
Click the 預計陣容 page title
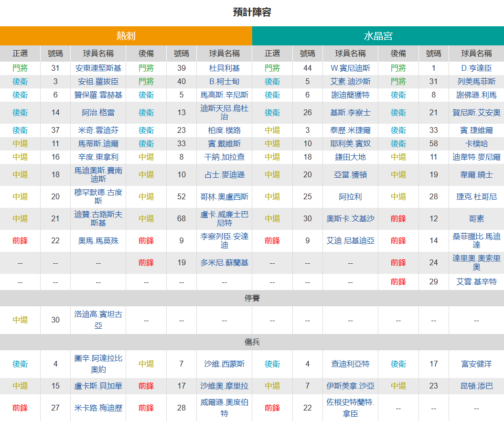point(252,12)
